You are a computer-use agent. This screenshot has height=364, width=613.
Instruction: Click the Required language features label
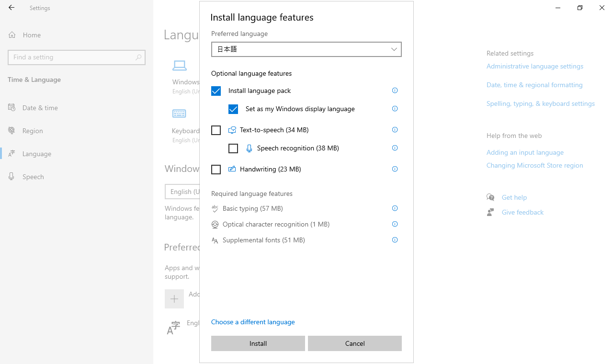pyautogui.click(x=252, y=193)
